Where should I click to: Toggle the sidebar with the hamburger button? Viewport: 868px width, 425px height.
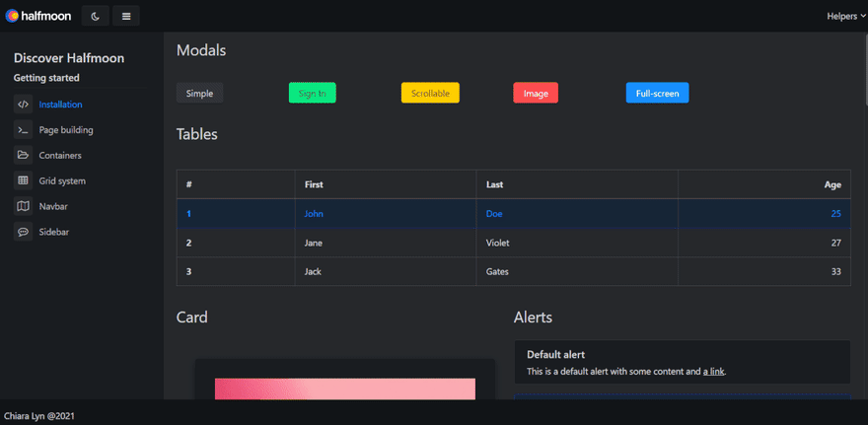click(126, 16)
